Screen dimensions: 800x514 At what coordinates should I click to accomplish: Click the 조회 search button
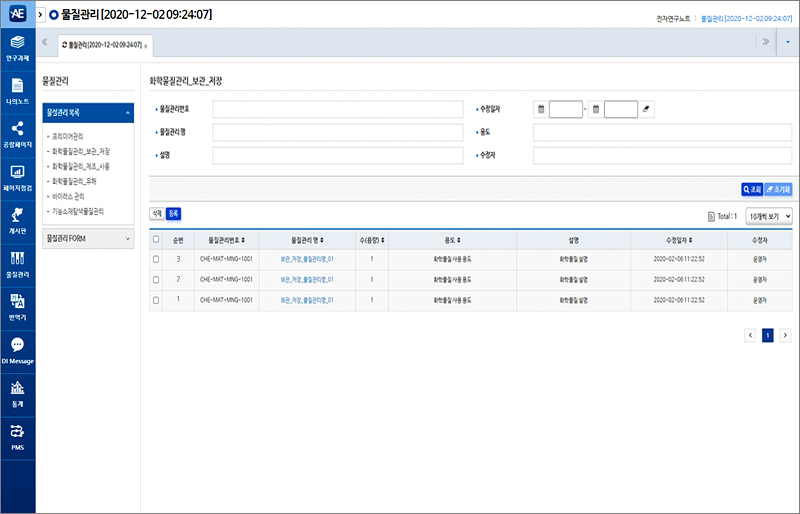click(752, 189)
